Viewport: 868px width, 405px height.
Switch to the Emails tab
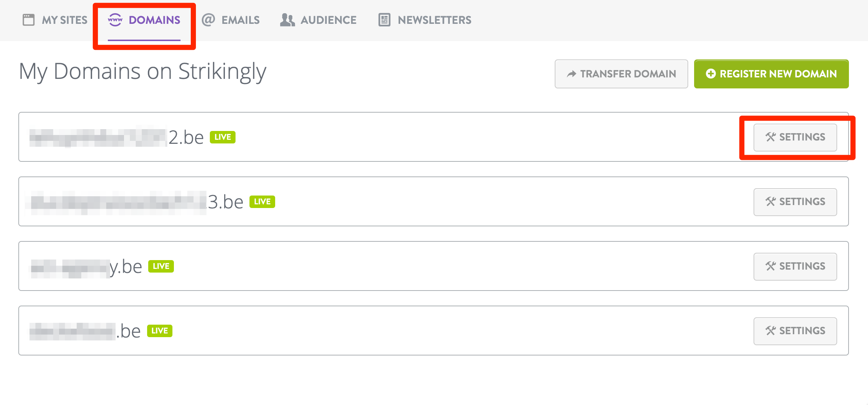point(240,20)
